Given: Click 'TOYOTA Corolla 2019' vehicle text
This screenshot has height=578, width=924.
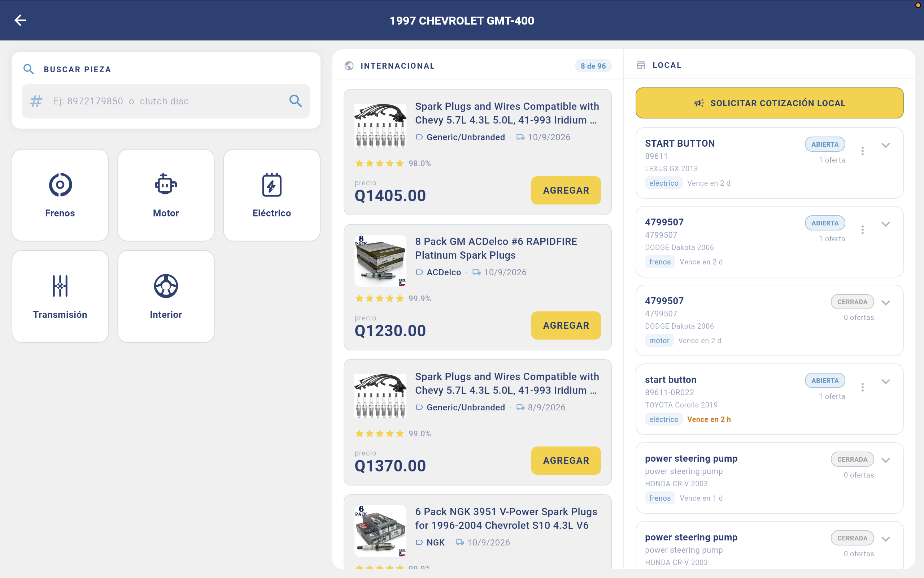Looking at the screenshot, I should click(681, 405).
